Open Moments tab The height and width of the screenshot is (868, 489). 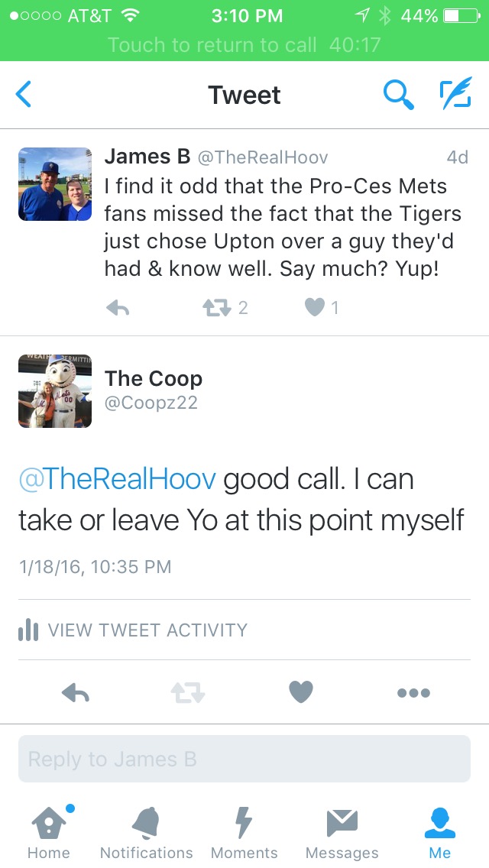pyautogui.click(x=244, y=831)
